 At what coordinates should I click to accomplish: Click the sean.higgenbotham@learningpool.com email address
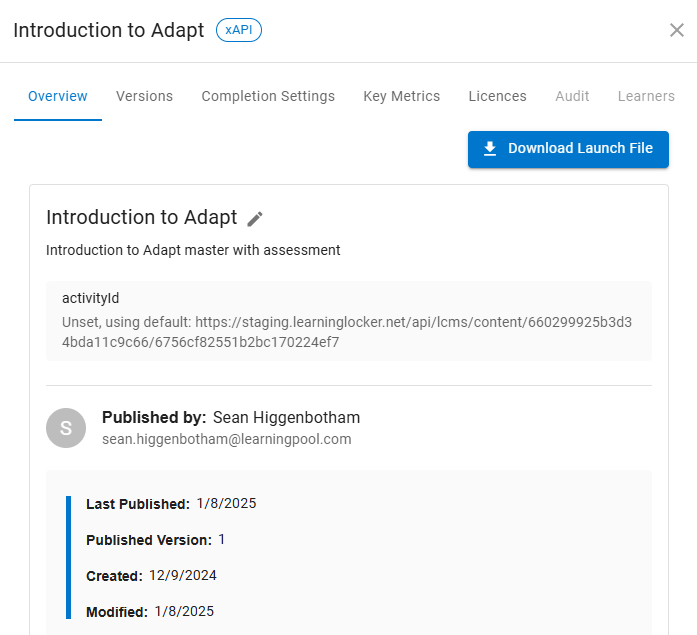pos(226,439)
